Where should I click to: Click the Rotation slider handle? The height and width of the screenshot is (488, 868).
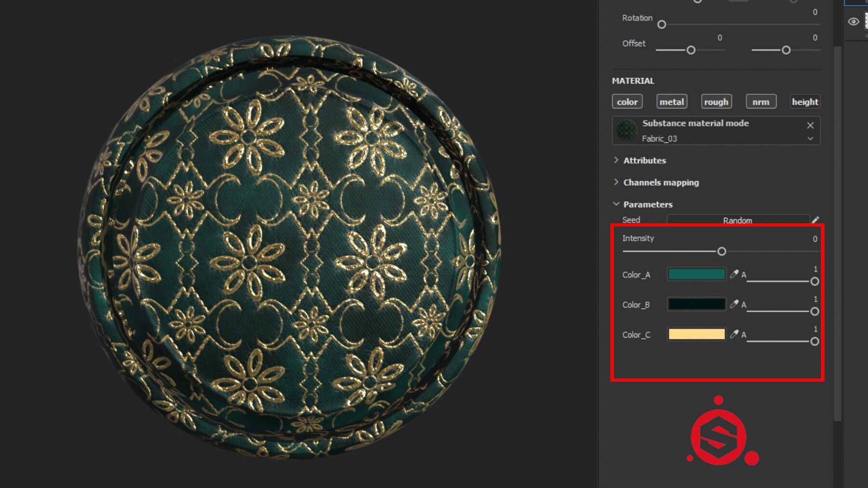pyautogui.click(x=662, y=24)
